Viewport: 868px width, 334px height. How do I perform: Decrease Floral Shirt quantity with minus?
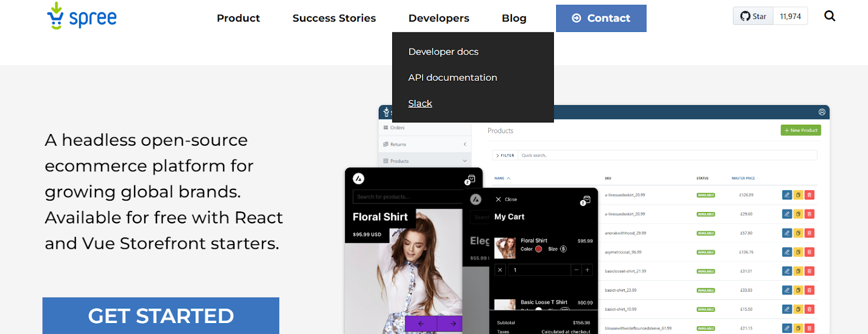click(x=577, y=270)
